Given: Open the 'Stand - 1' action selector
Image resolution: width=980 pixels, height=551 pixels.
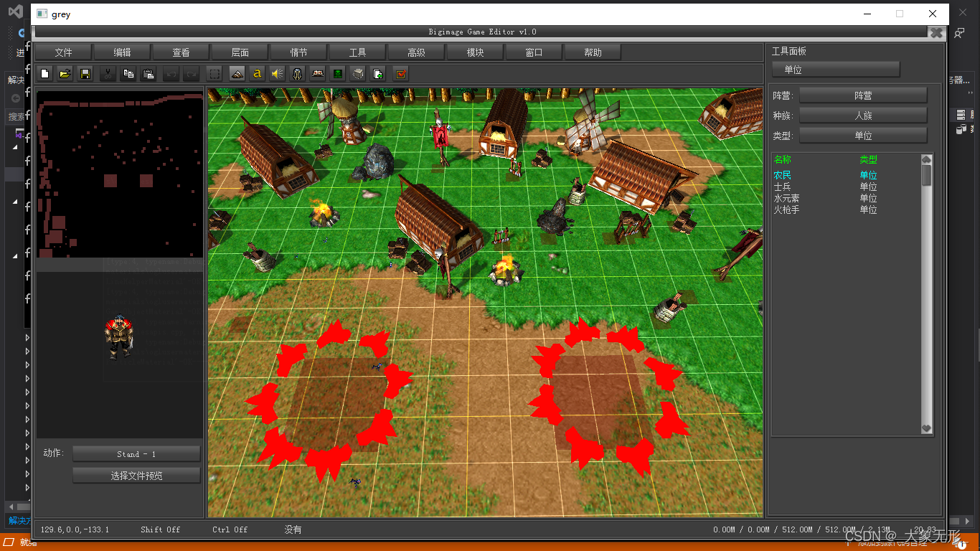Looking at the screenshot, I should [x=136, y=454].
